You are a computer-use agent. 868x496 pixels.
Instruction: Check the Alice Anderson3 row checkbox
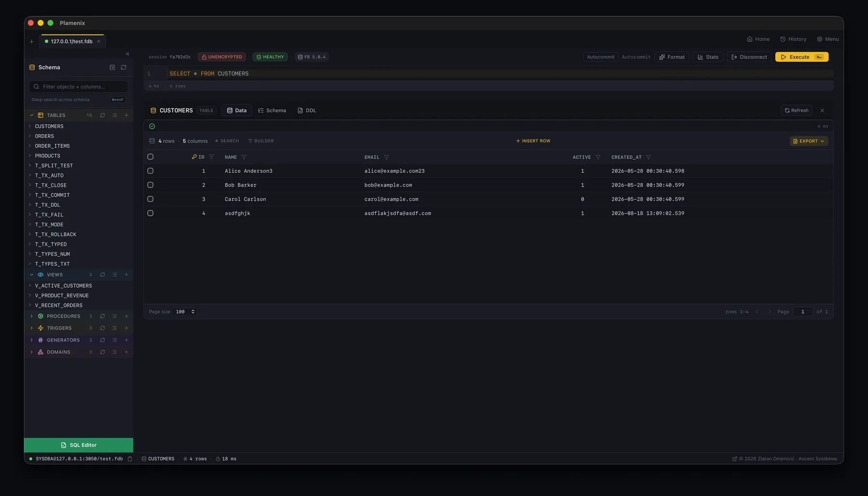click(x=150, y=171)
